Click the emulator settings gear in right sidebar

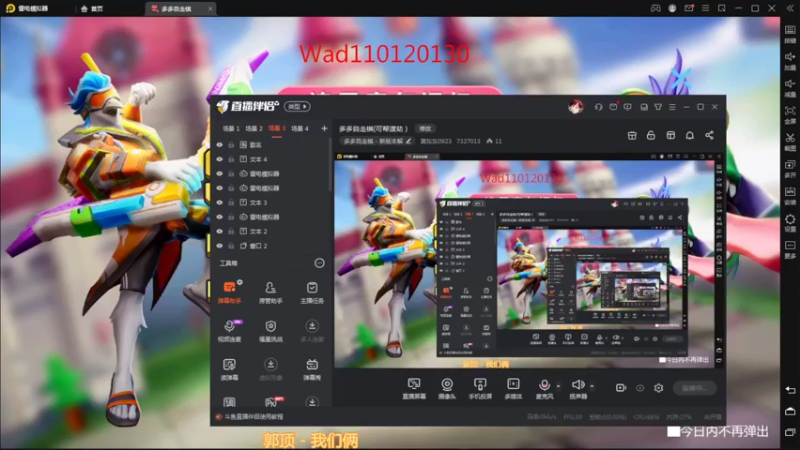(790, 219)
